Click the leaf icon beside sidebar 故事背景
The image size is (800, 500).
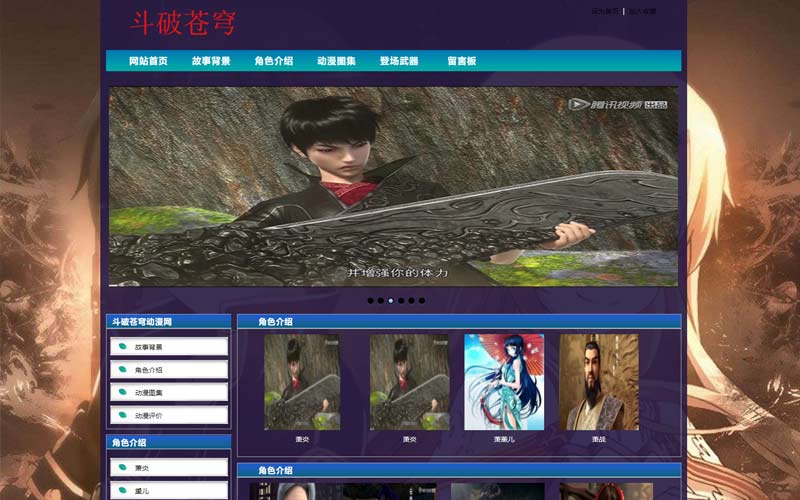tap(123, 347)
